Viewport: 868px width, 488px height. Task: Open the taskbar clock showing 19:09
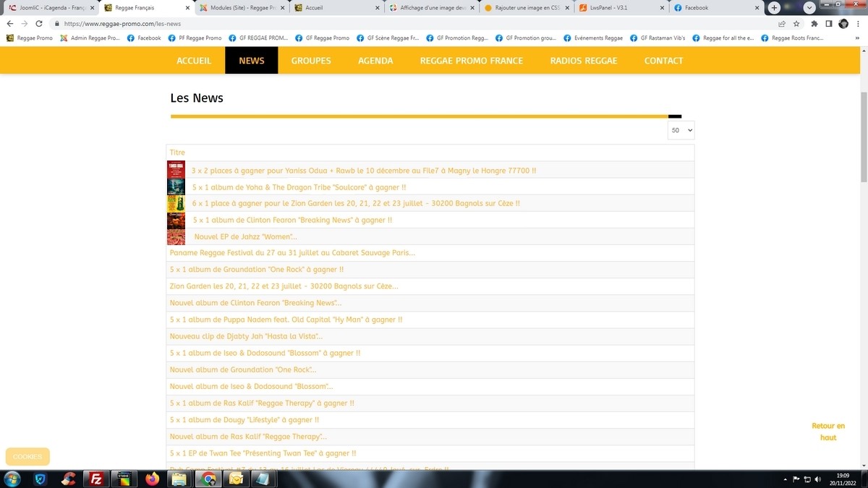pos(843,479)
